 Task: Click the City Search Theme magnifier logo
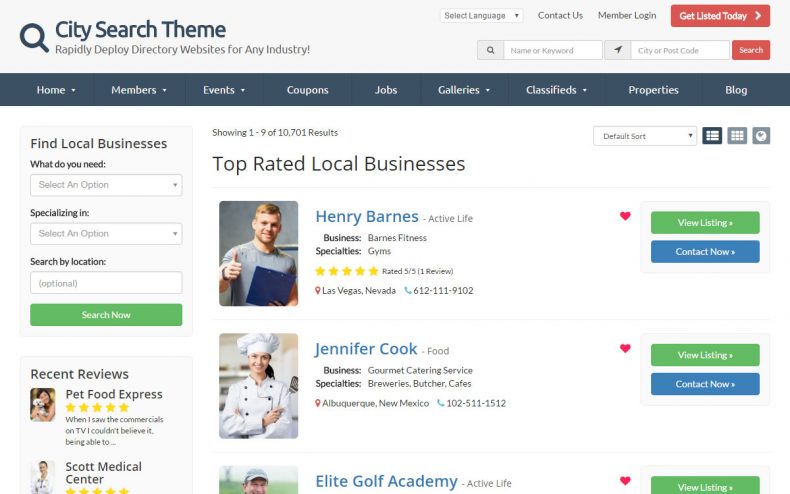click(x=34, y=37)
